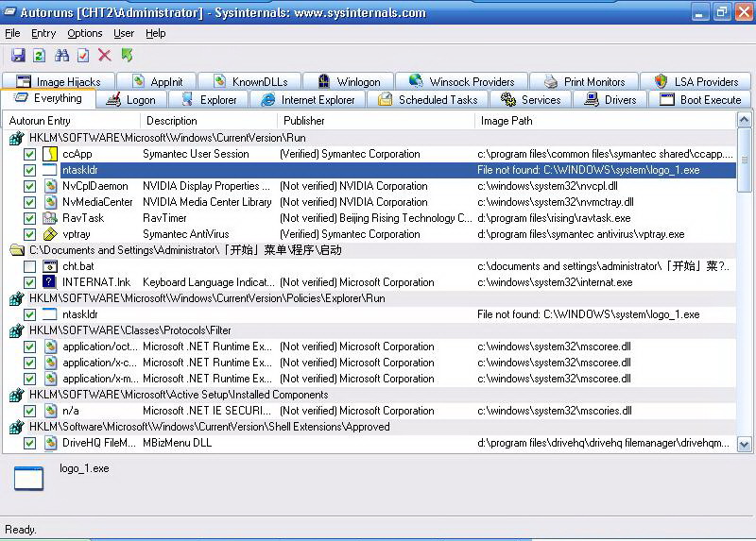Click the scrollbar down arrow
Viewport: 756px width, 541px height.
pos(744,444)
